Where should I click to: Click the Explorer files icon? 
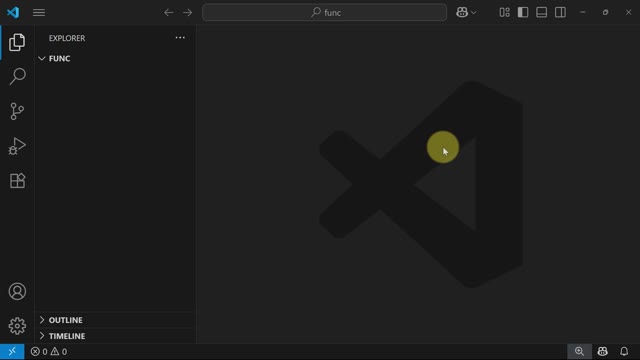coord(17,42)
